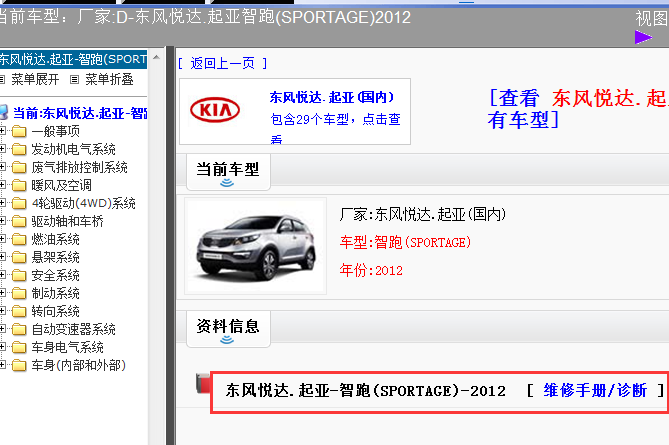Viewport: 669px width, 445px height.
Task: Click the 当前 vehicle root icon
Action: [3, 112]
